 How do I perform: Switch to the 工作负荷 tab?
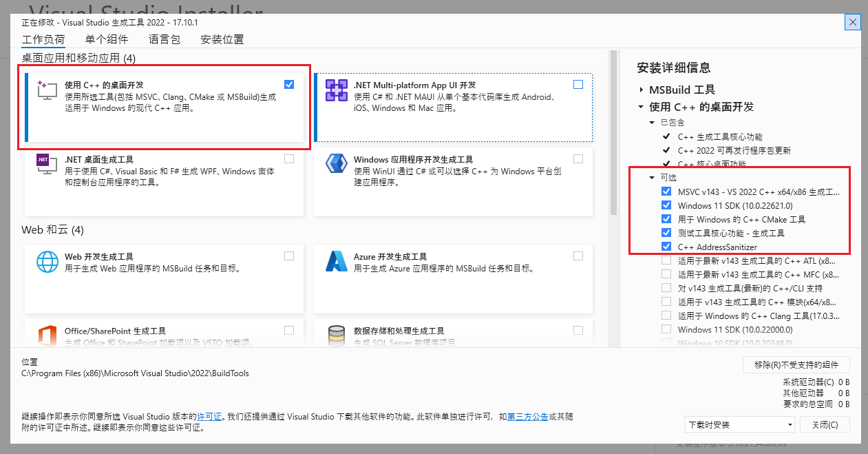pos(43,40)
